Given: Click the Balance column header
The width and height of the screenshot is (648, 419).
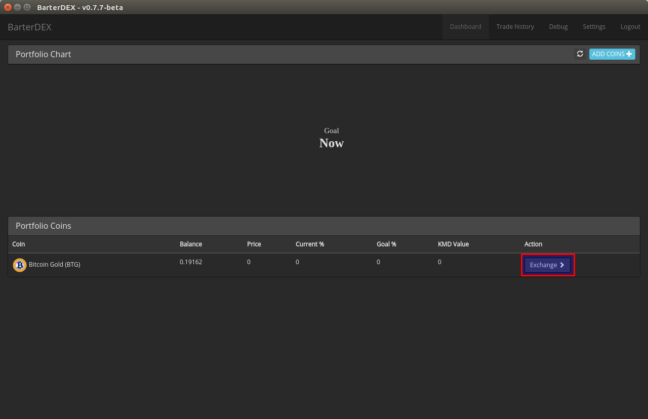Looking at the screenshot, I should coord(191,244).
